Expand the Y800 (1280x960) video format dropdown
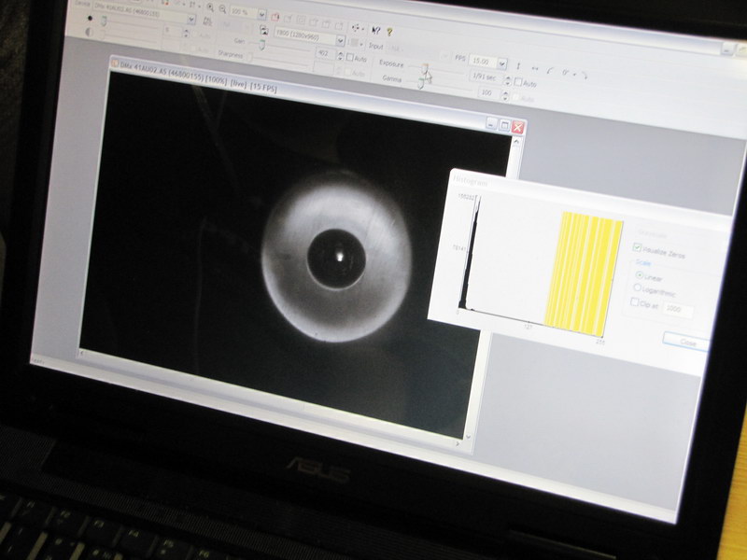 coord(340,41)
